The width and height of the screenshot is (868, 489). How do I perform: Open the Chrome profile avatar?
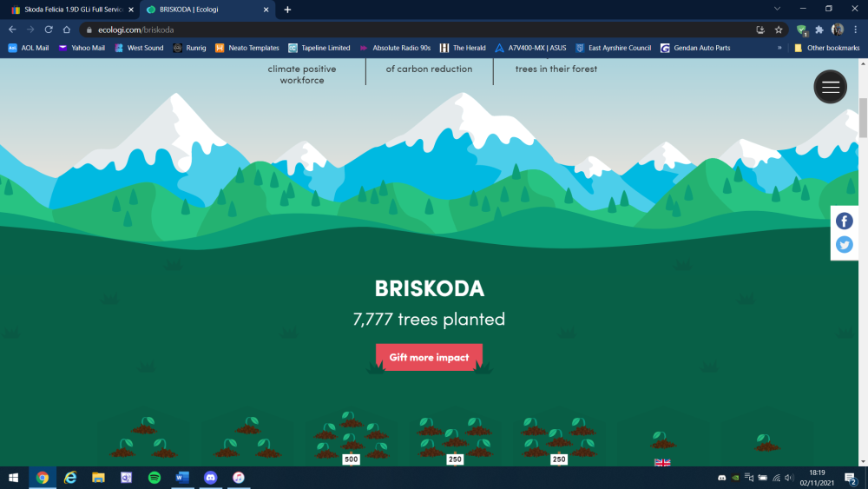838,30
